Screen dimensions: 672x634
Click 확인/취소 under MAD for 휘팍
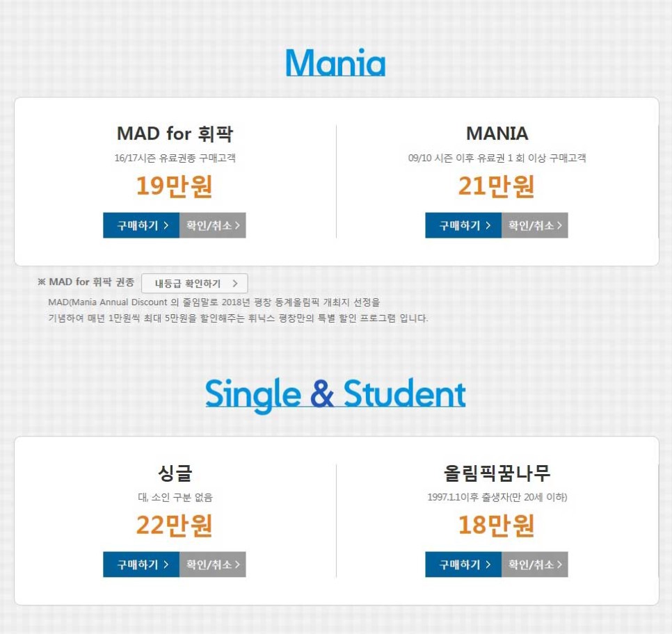click(213, 225)
